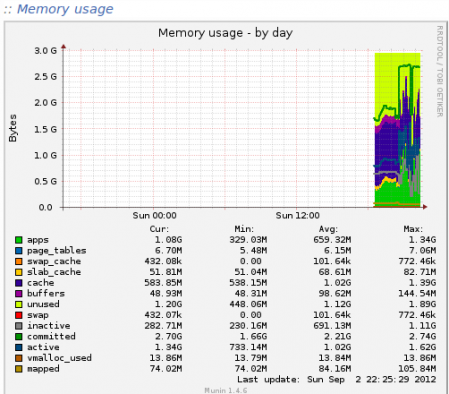Select the swap_cache legend label
This screenshot has width=449, height=394.
click(x=54, y=261)
